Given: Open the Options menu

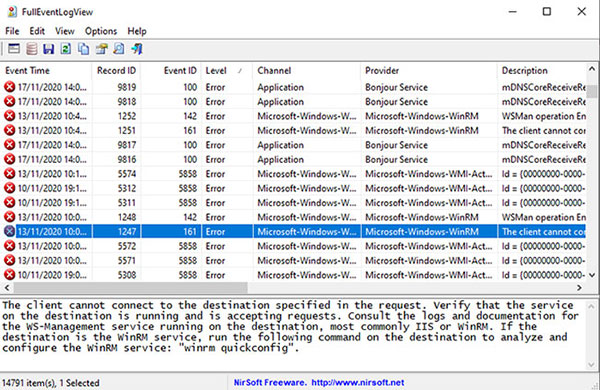Looking at the screenshot, I should pyautogui.click(x=101, y=31).
